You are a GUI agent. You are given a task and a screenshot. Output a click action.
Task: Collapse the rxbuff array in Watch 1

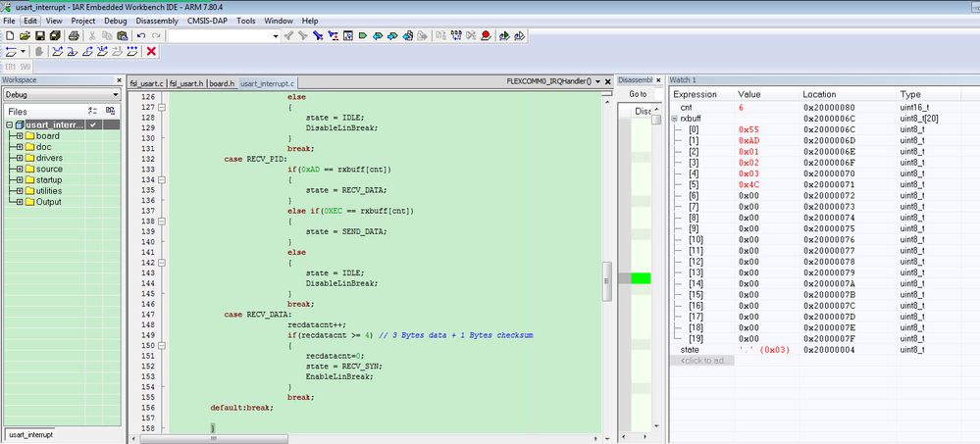(x=673, y=118)
